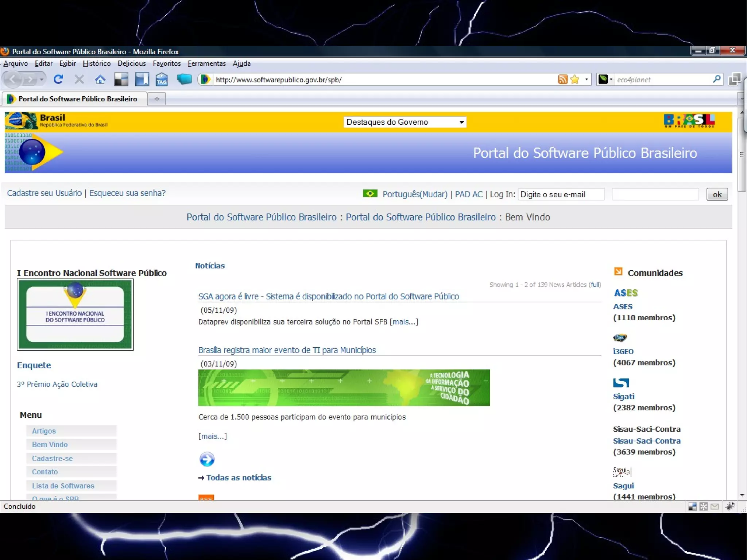Click the Enquete heading link

click(34, 365)
